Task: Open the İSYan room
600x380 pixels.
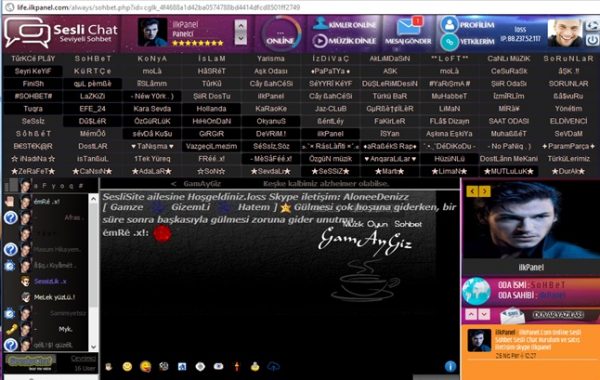Action: pos(390,134)
